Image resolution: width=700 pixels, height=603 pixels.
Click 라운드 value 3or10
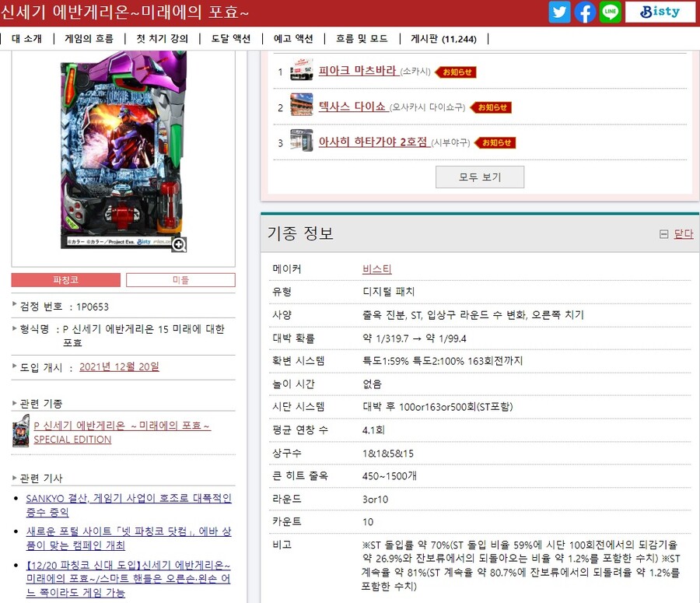coord(375,500)
